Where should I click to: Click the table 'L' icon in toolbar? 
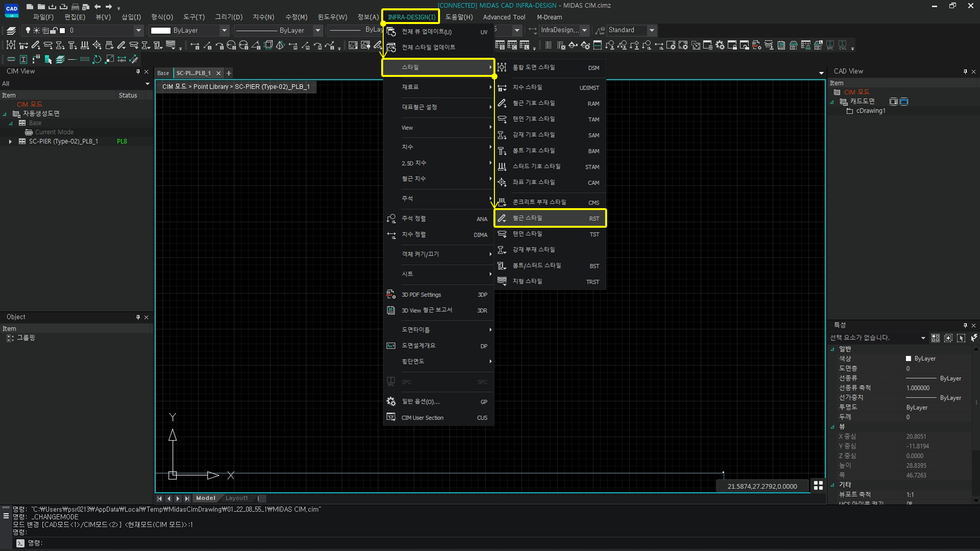(524, 45)
